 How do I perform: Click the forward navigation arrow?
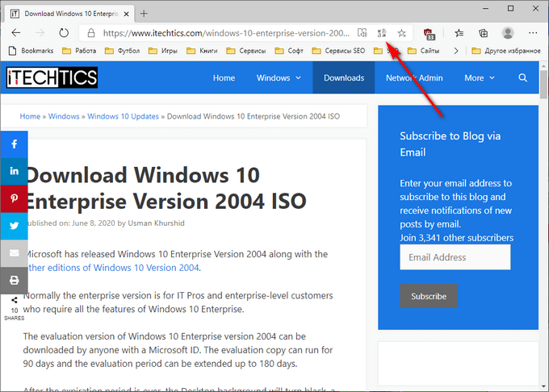coord(40,33)
